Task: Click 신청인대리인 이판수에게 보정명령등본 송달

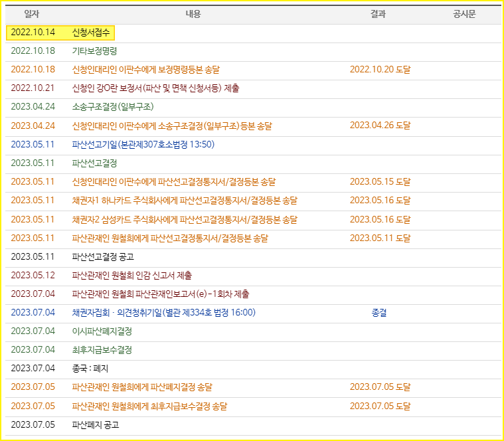Action: point(146,70)
